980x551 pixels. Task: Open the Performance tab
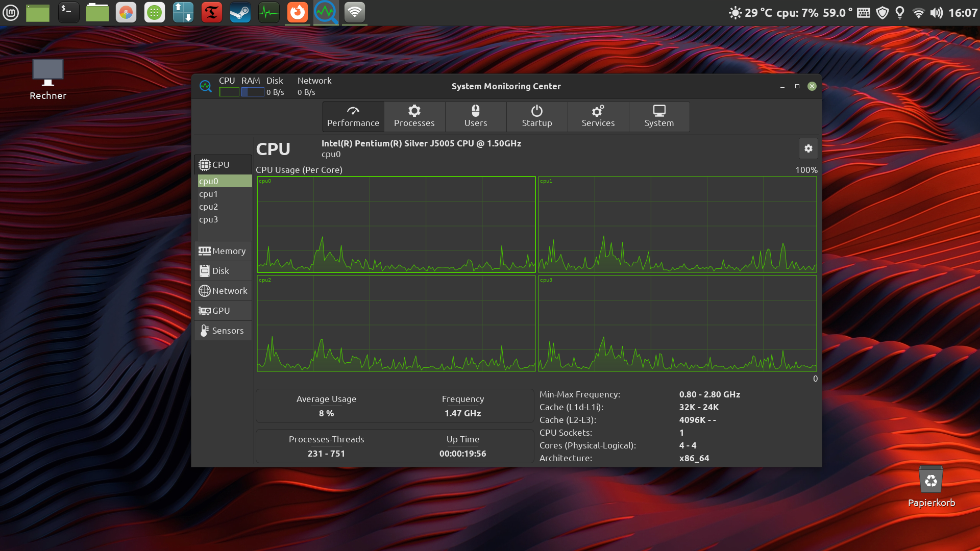pyautogui.click(x=353, y=117)
